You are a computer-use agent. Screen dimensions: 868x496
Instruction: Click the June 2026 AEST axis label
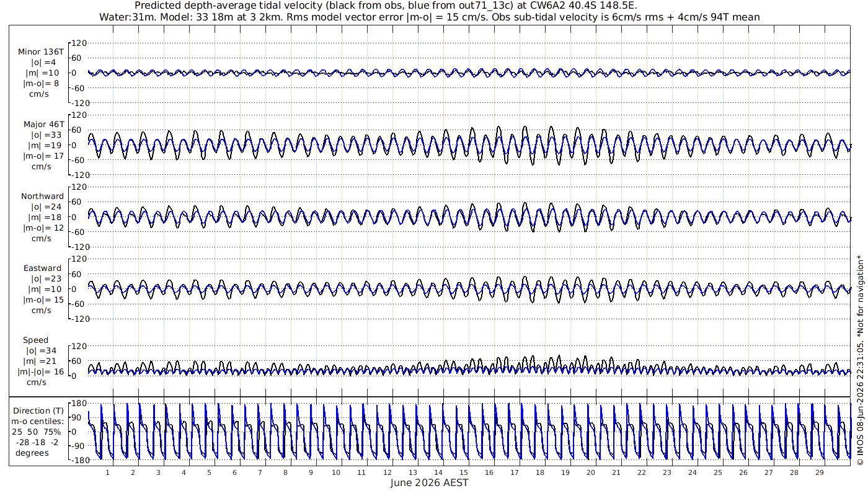point(429,483)
